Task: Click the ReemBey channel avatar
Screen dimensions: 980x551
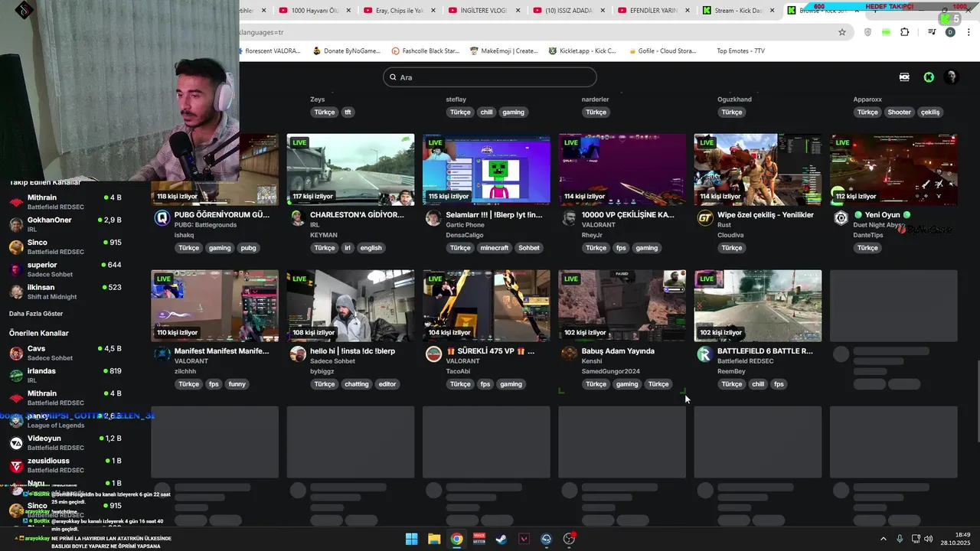Action: point(705,354)
